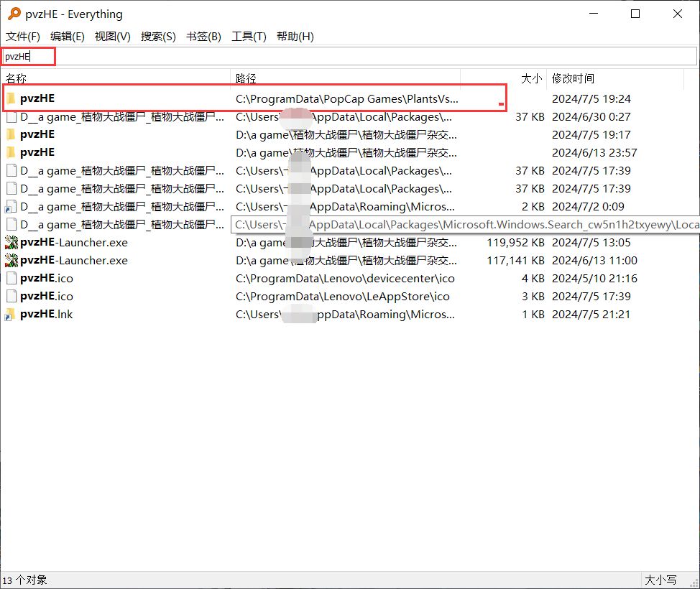Open the 编辑(E) menu
This screenshot has width=700, height=589.
[x=68, y=37]
